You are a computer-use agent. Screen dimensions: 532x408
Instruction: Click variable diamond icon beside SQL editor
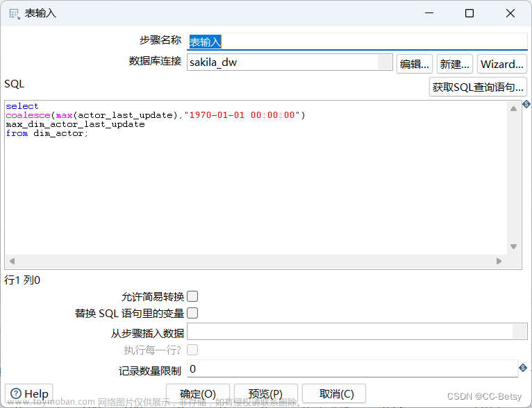526,104
